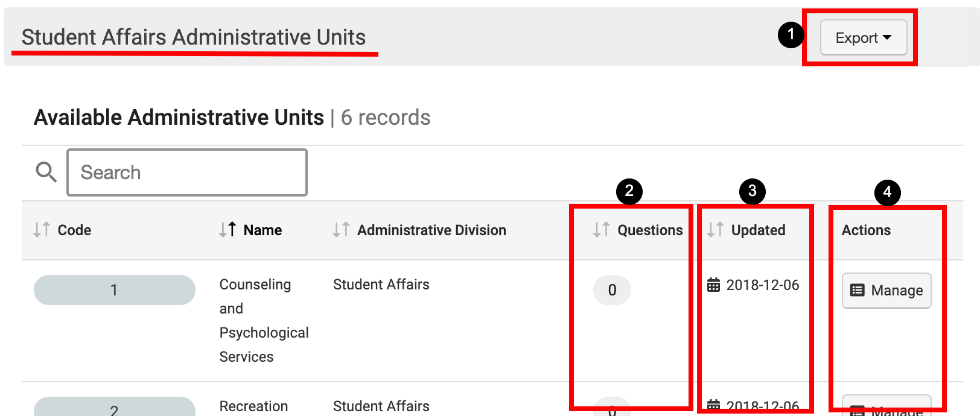The width and height of the screenshot is (980, 416).
Task: Click the Questions count badge showing 0
Action: click(612, 290)
